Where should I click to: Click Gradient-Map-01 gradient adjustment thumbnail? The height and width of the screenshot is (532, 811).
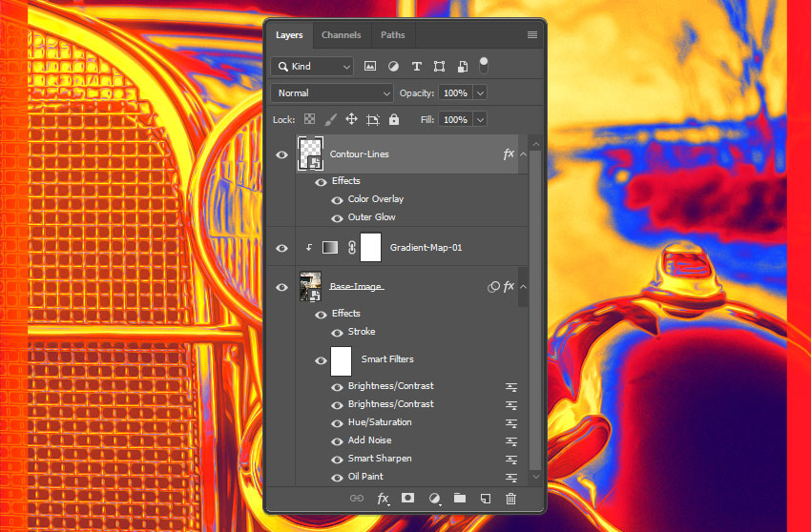[330, 248]
